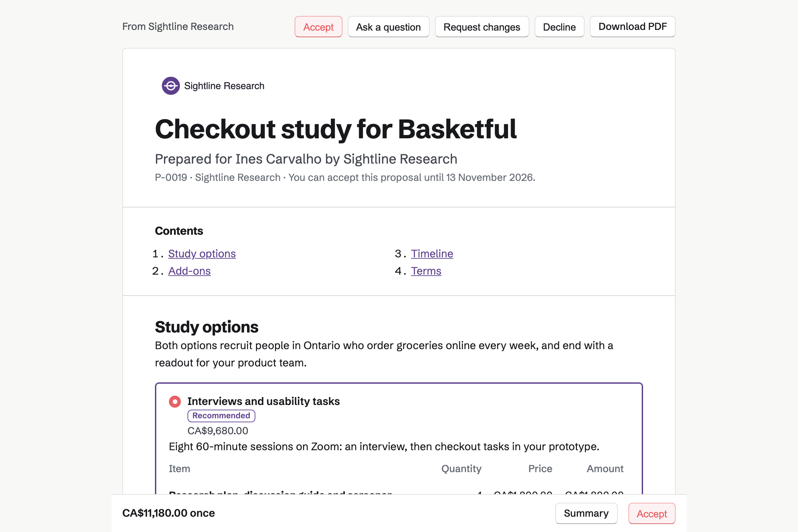Image resolution: width=798 pixels, height=532 pixels.
Task: Click the Sightline Research logo icon
Action: [x=171, y=86]
